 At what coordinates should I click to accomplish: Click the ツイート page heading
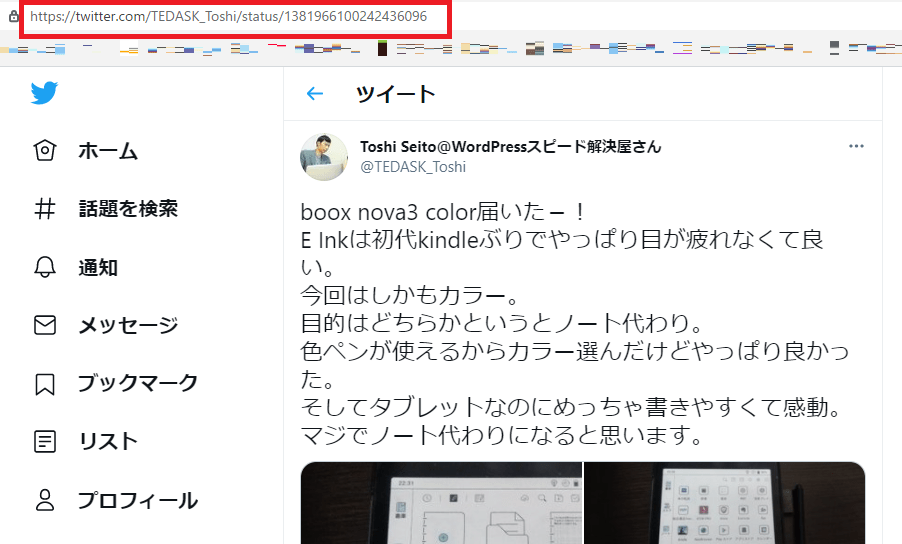(396, 94)
